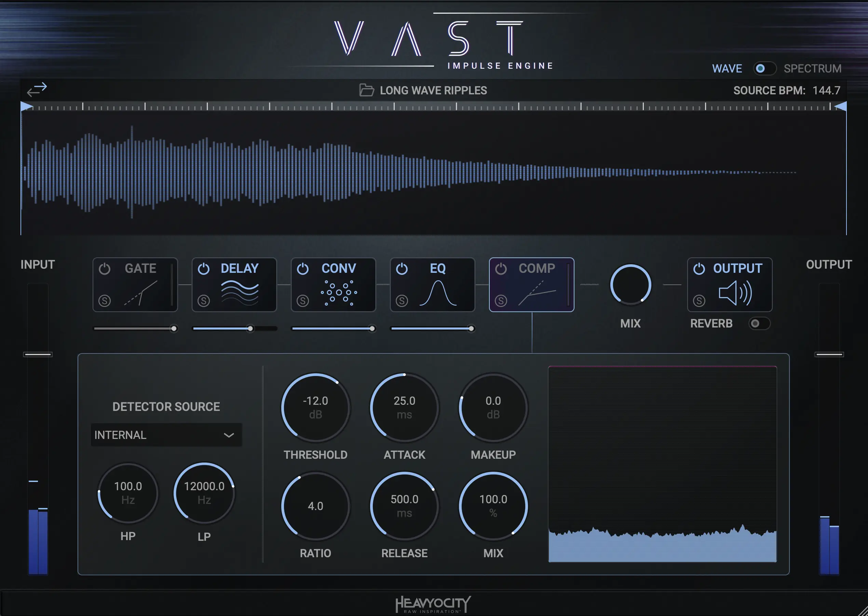This screenshot has width=868, height=616.
Task: Toggle the OUTPUT module power icon
Action: click(x=699, y=269)
